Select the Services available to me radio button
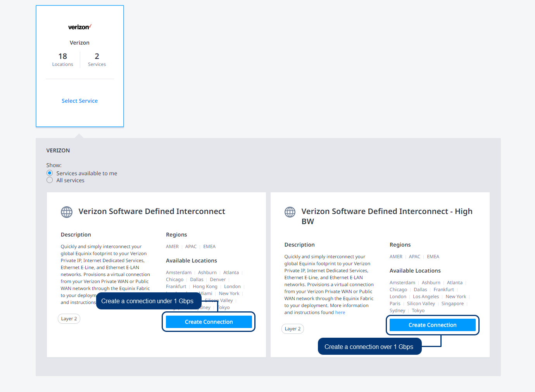The height and width of the screenshot is (392, 535). [50, 173]
